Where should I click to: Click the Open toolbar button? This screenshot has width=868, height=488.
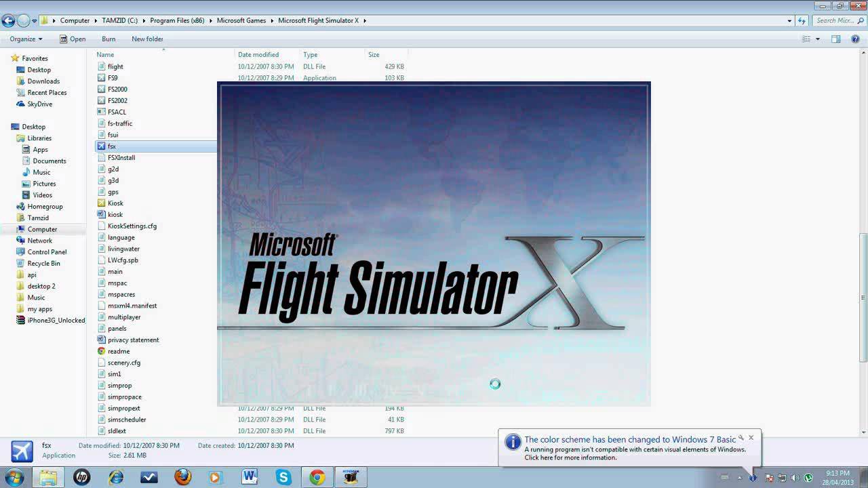click(x=73, y=39)
